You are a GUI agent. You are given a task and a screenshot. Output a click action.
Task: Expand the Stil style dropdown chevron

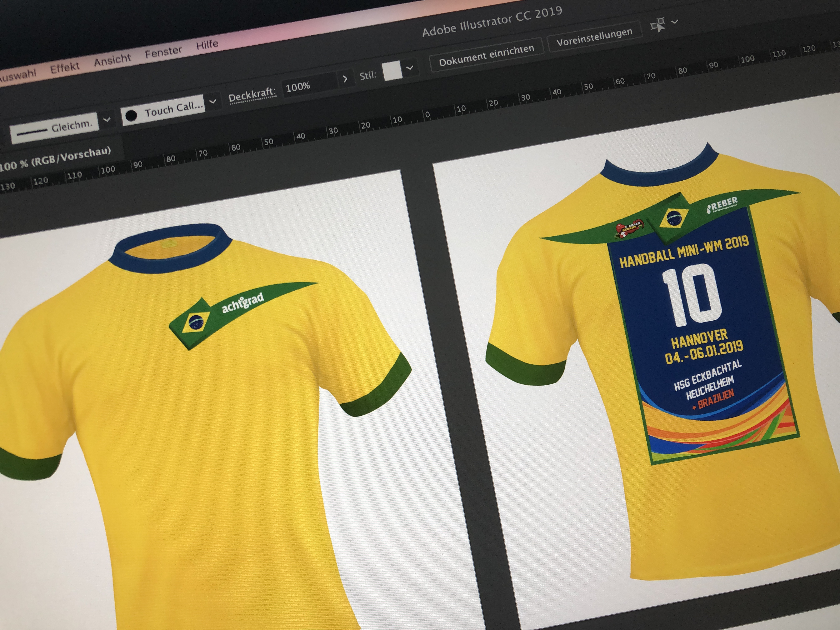click(410, 67)
